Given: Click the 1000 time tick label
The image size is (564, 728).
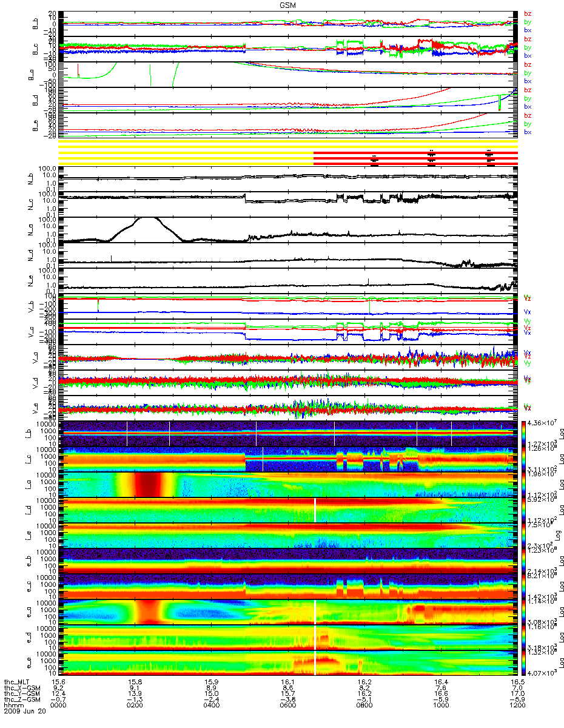Looking at the screenshot, I should pyautogui.click(x=440, y=706).
